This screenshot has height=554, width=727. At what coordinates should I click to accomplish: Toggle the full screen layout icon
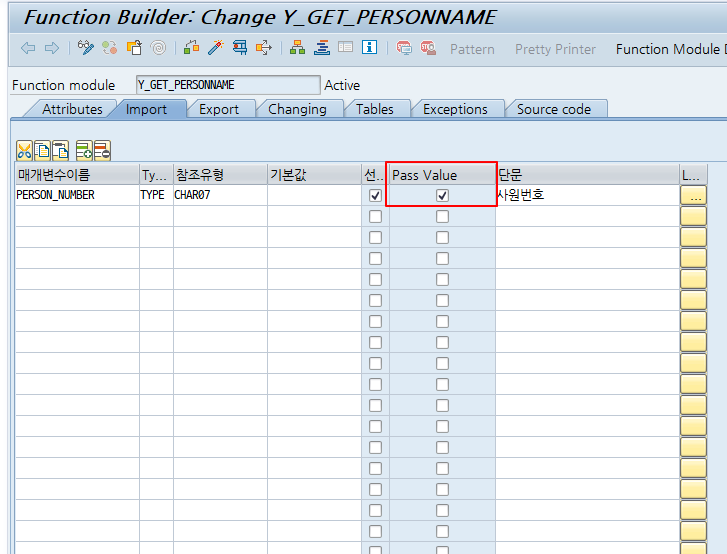(345, 47)
